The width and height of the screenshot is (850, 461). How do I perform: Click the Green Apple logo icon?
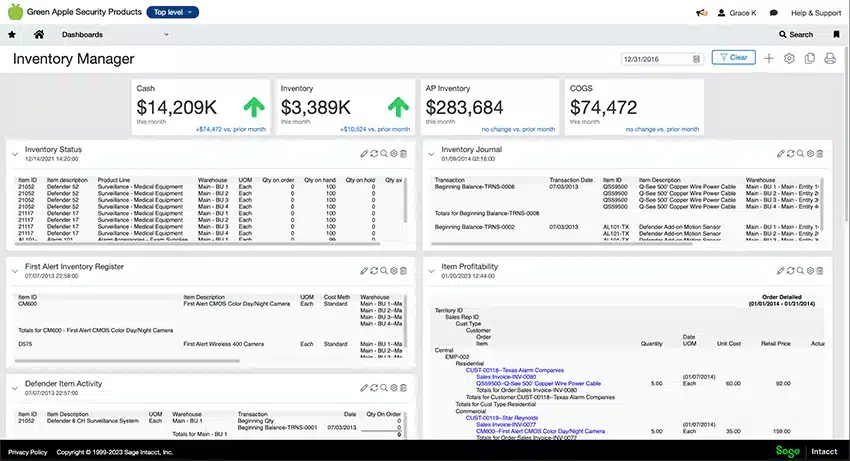click(x=15, y=11)
